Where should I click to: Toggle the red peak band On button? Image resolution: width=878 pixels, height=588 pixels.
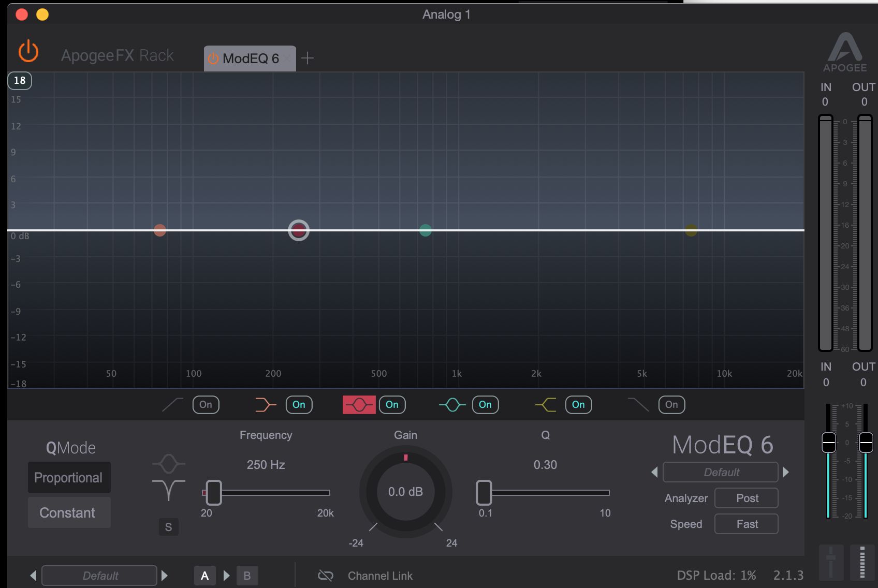[392, 405]
